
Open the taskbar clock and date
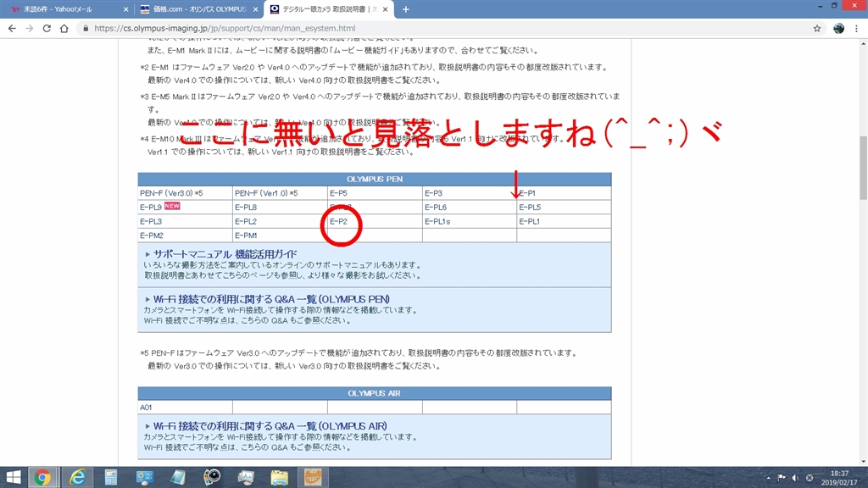[x=840, y=478]
